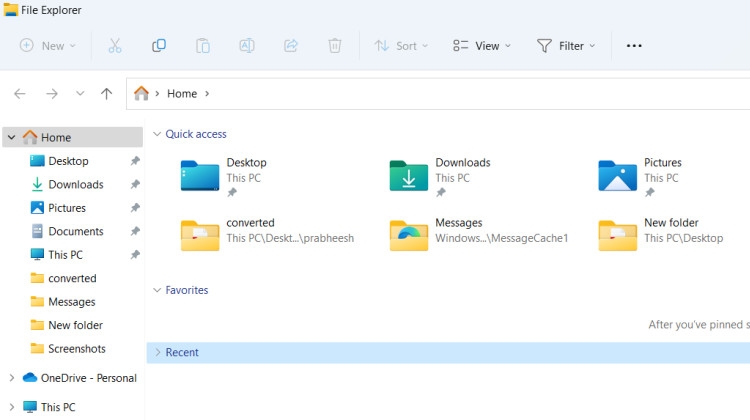Click the Delete trash icon
This screenshot has height=420, width=750.
335,46
